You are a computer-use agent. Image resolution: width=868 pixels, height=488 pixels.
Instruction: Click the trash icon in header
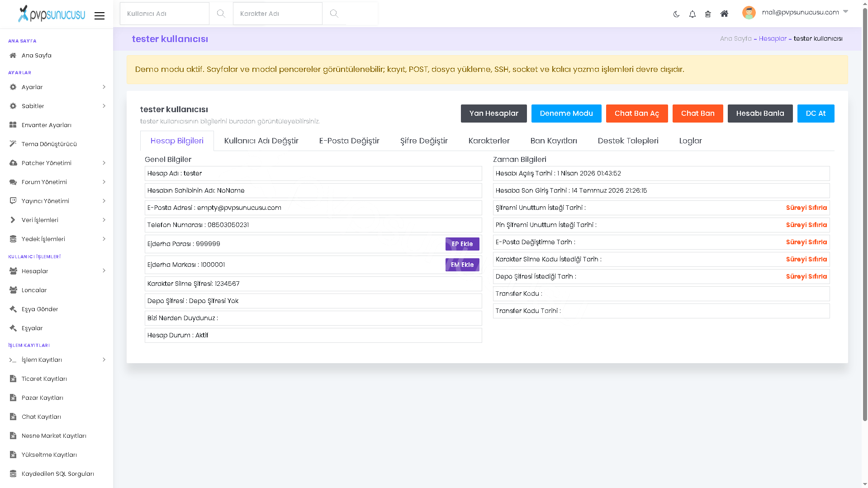click(x=708, y=14)
